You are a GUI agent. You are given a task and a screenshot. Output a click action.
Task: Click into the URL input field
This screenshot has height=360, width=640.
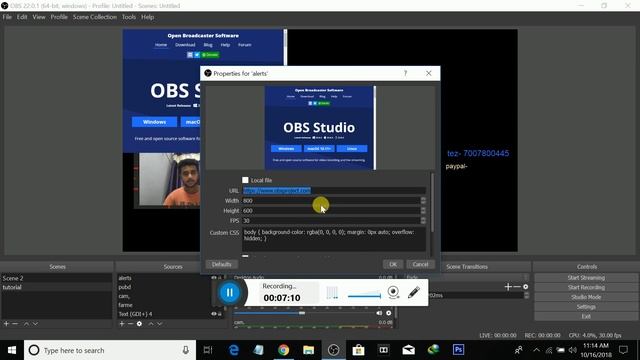tap(334, 191)
